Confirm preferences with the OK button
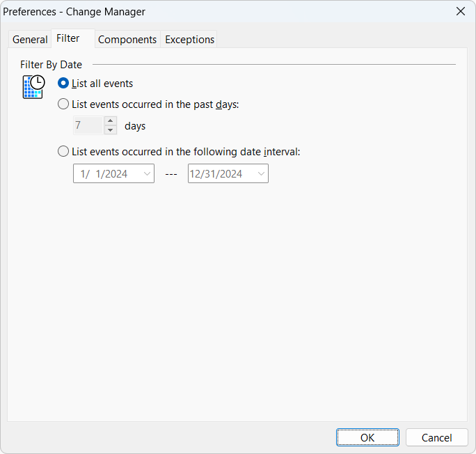The height and width of the screenshot is (454, 476). click(367, 437)
